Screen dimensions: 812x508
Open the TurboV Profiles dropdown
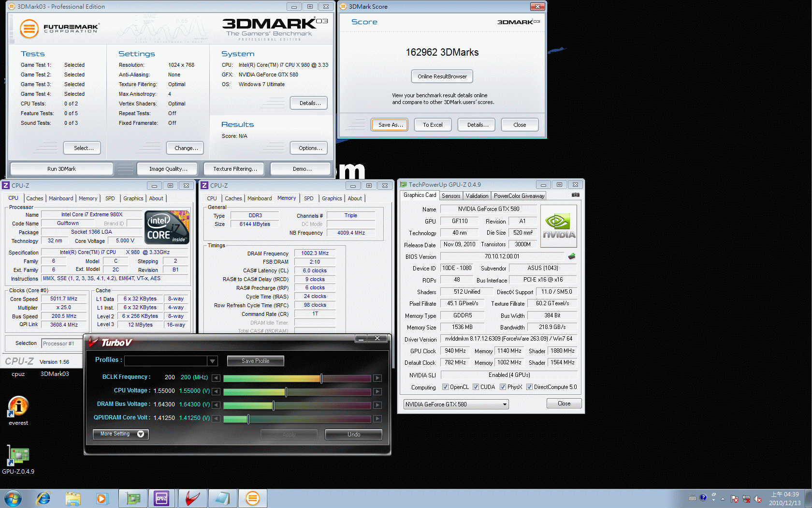point(212,361)
